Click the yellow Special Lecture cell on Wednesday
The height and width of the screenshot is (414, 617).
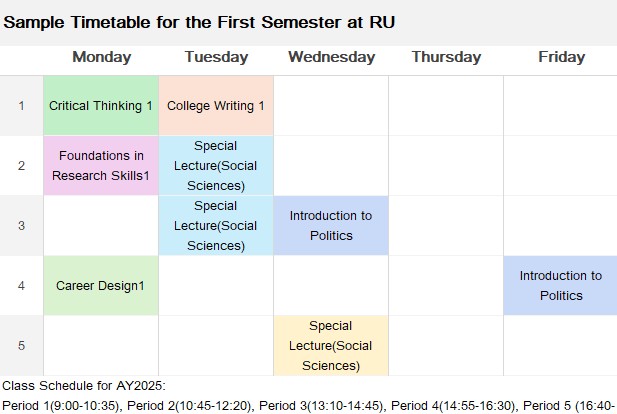coord(331,346)
